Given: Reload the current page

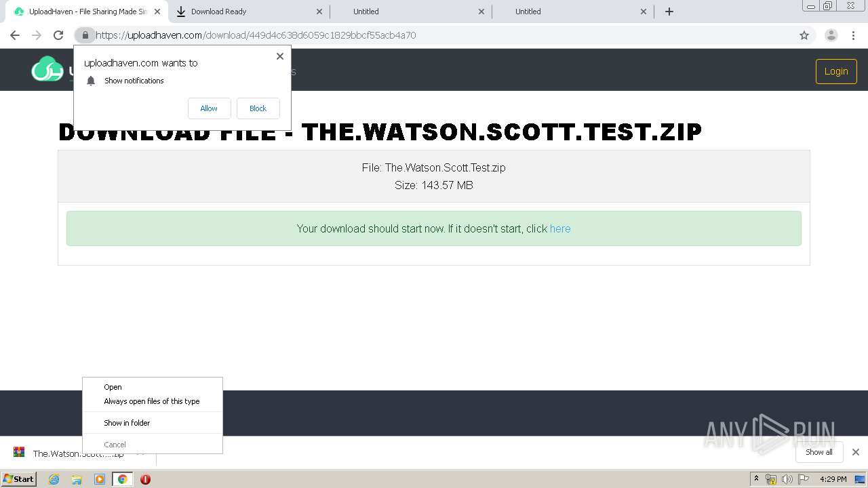Looking at the screenshot, I should click(x=58, y=35).
